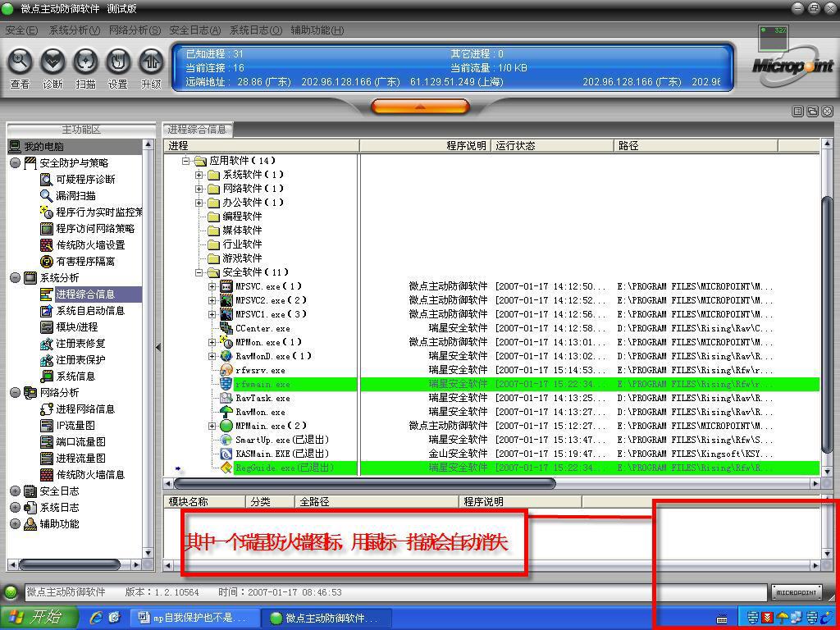Open 设置 settings toolbar icon
This screenshot has width=840, height=630.
[x=118, y=69]
